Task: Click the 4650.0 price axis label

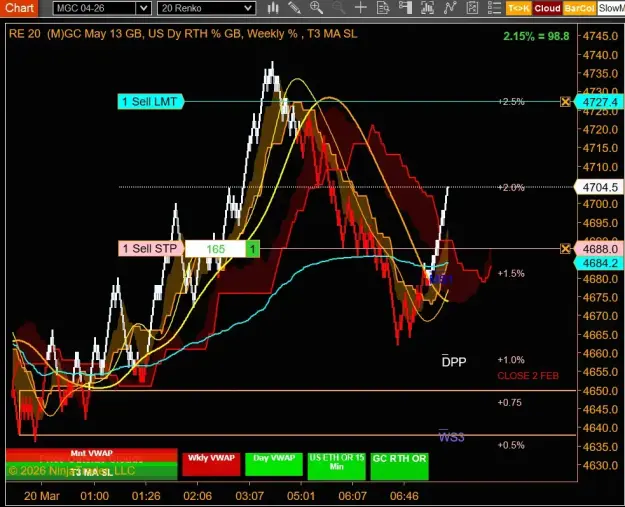Action: pyautogui.click(x=600, y=391)
